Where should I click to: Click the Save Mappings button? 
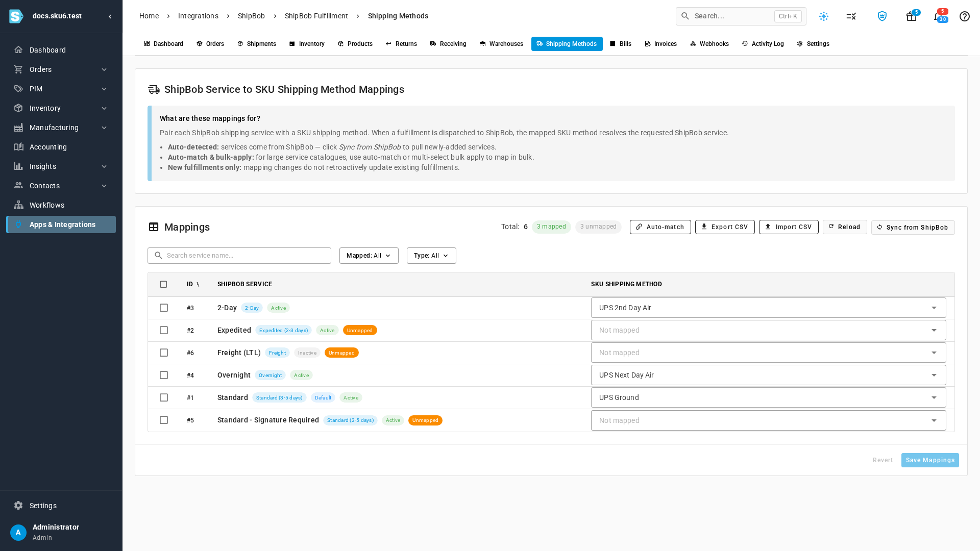(930, 460)
